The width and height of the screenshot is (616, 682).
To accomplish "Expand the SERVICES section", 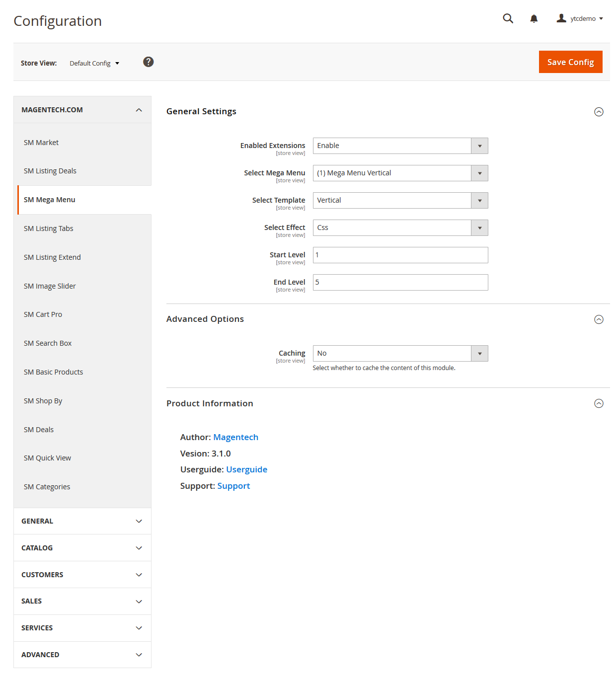I will point(82,628).
